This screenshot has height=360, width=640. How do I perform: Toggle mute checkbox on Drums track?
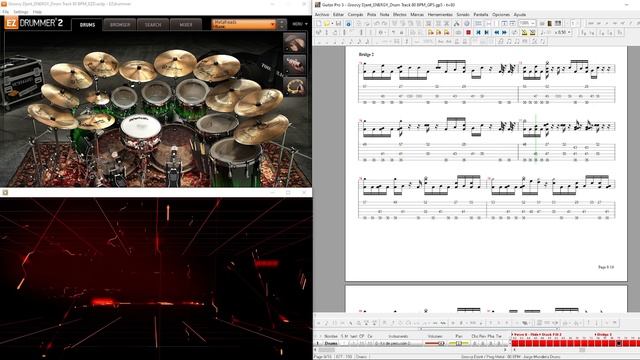[347, 343]
